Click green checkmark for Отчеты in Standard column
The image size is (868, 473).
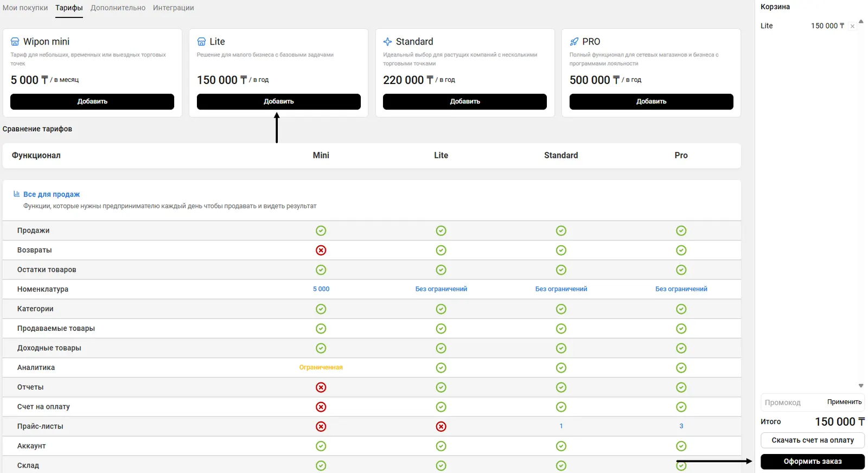(561, 387)
